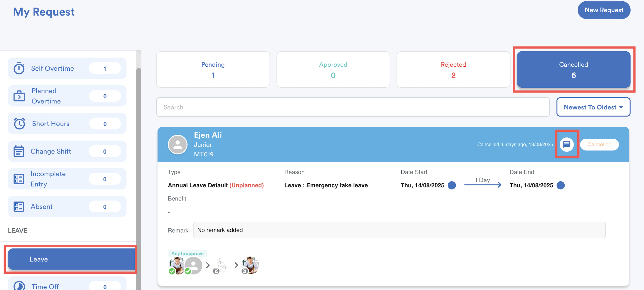Click the Date Start blue circle indicator
644x290 pixels.
point(451,185)
